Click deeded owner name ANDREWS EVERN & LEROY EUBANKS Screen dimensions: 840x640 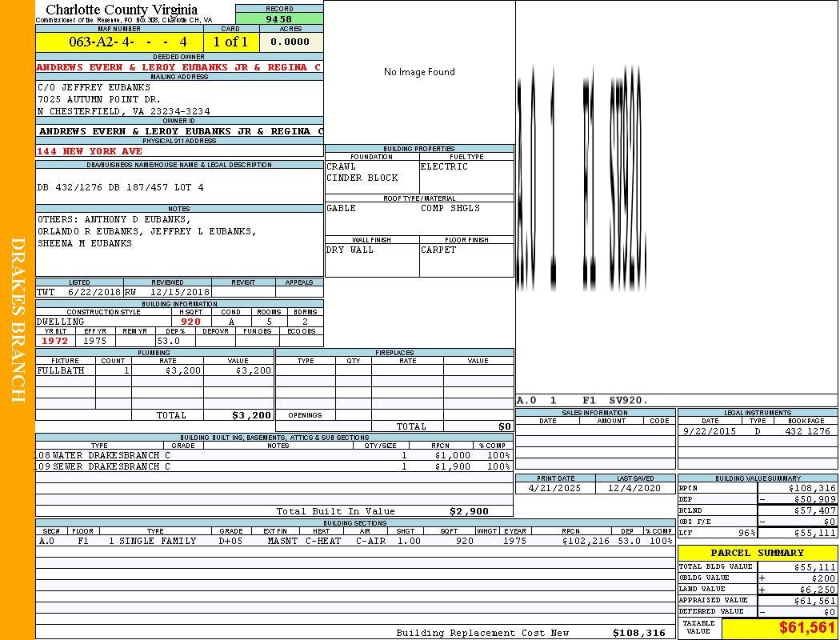(x=178, y=67)
